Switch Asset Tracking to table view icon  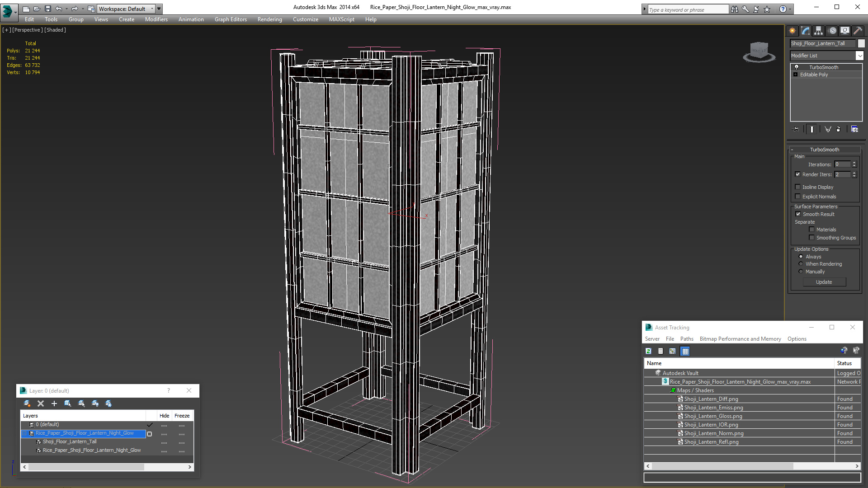685,351
